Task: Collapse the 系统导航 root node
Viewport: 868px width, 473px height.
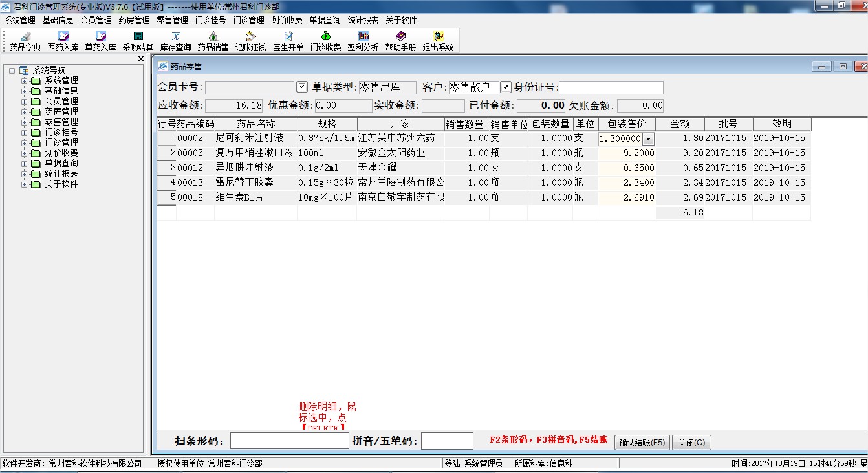Action: click(13, 71)
